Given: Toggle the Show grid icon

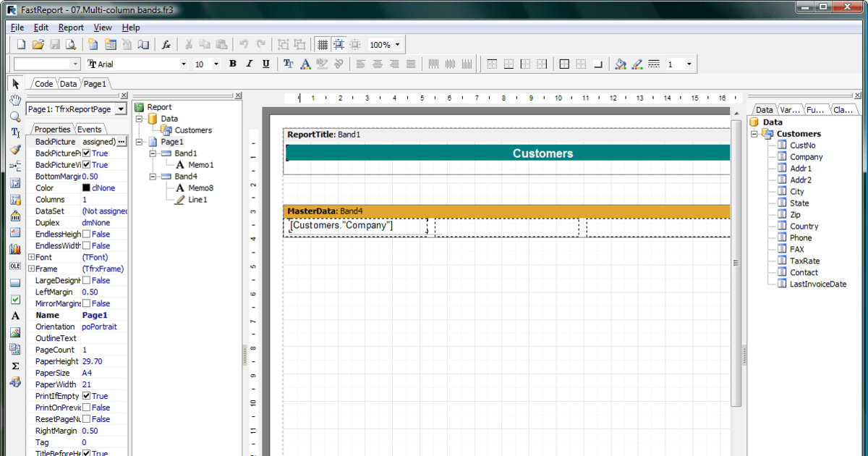Looking at the screenshot, I should 323,45.
